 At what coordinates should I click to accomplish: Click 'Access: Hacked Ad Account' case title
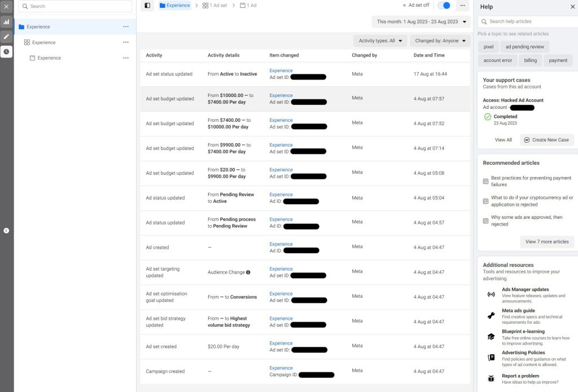coord(513,100)
